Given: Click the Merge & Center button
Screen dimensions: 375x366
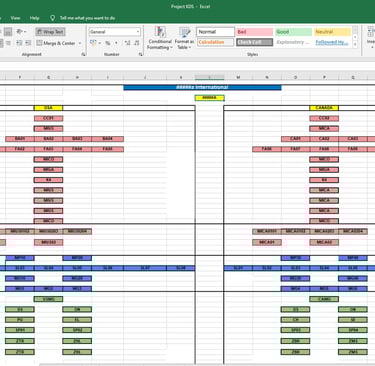Looking at the screenshot, I should (x=56, y=43).
